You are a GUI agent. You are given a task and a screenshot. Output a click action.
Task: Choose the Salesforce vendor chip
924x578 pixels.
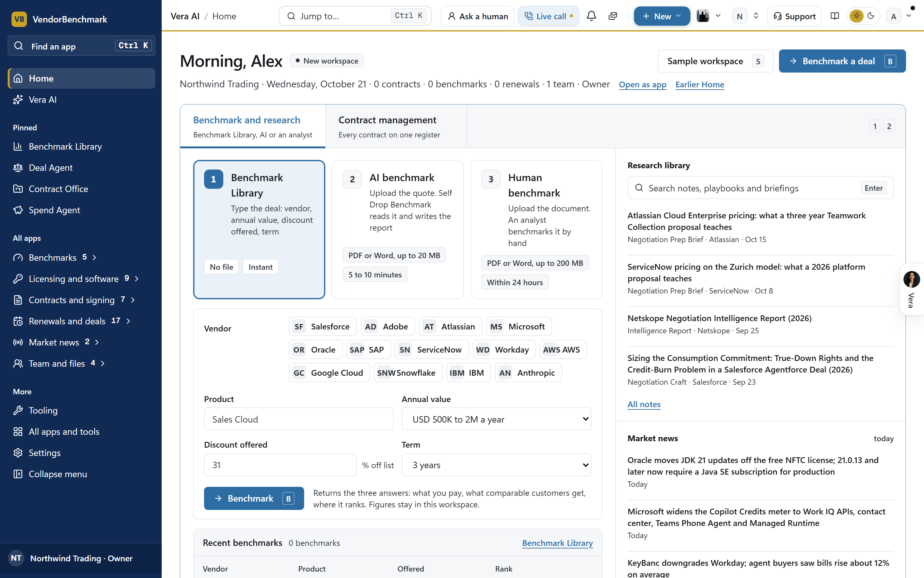click(x=323, y=327)
